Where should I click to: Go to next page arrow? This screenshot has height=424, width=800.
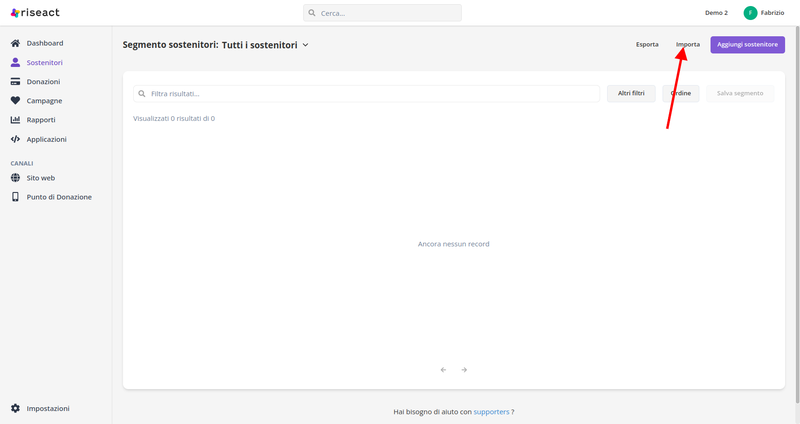464,370
